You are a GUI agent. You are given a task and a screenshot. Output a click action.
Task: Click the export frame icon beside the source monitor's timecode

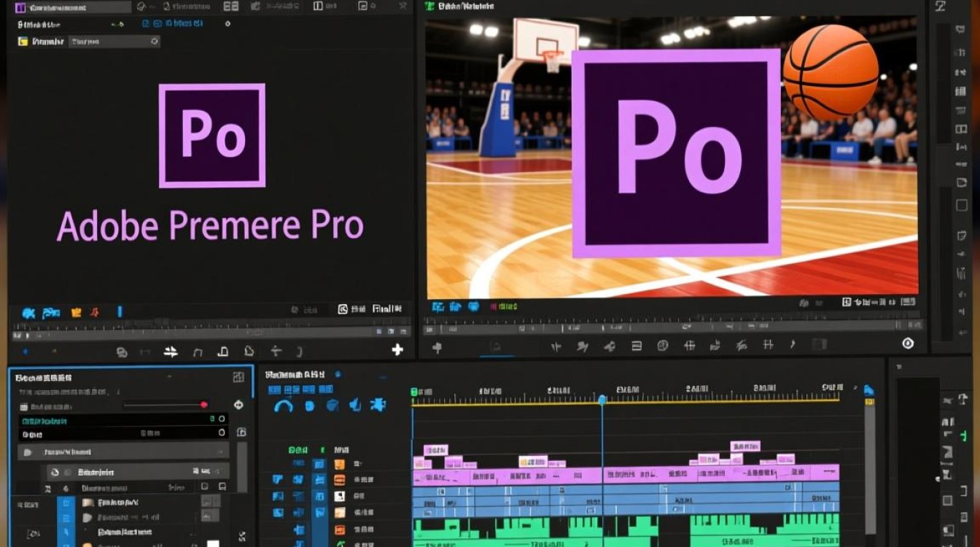point(343,309)
